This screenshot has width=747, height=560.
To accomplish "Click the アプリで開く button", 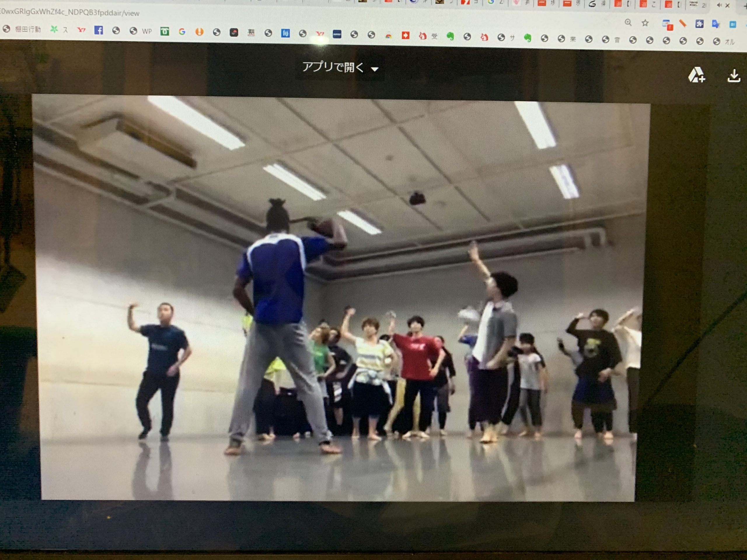I will coord(333,67).
